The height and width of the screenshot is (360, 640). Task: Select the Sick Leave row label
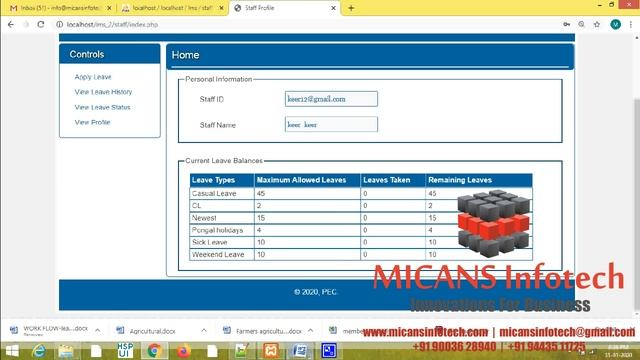tap(209, 242)
